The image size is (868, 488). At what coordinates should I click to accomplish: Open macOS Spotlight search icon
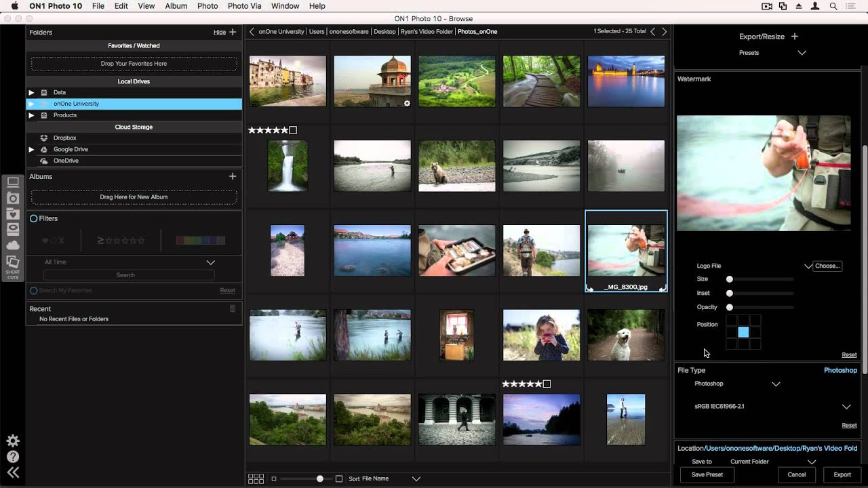click(833, 6)
